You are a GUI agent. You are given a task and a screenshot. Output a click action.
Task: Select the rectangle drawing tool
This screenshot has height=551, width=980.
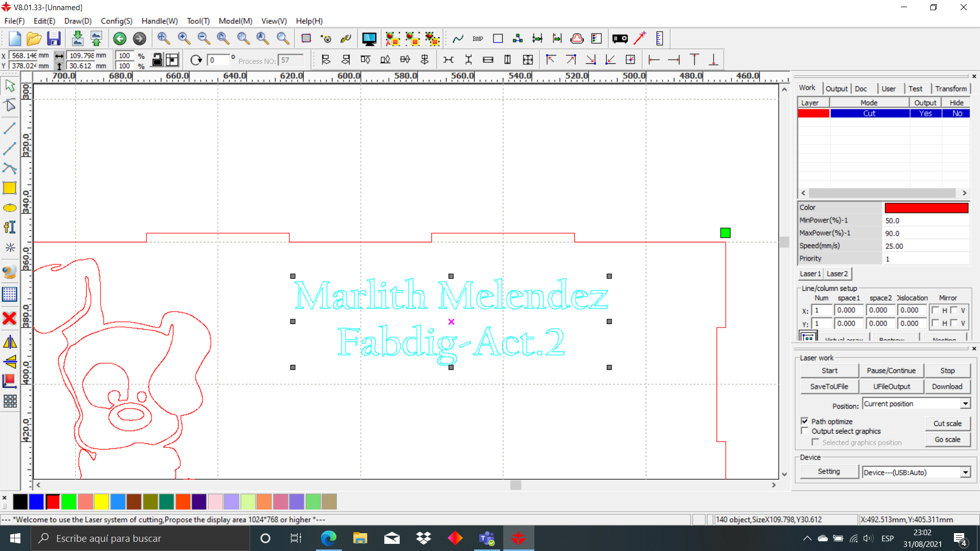[10, 188]
